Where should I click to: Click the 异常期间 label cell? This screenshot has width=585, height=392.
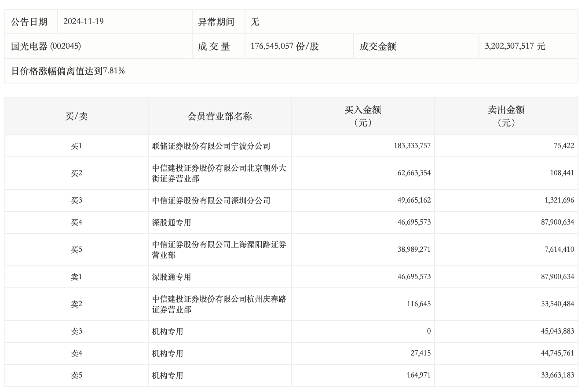click(x=216, y=22)
